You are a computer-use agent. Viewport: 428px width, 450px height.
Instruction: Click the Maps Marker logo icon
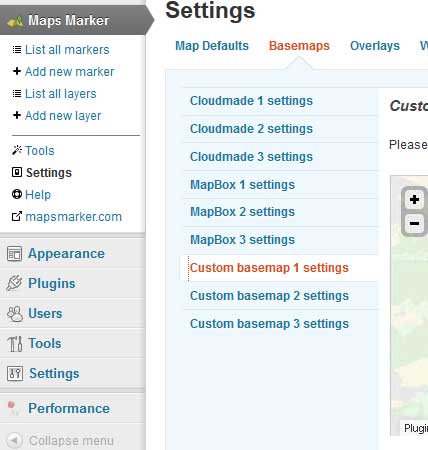[15, 21]
